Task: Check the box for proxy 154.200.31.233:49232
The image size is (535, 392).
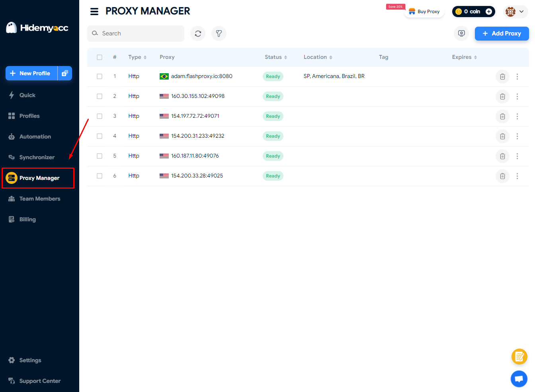Action: pos(100,136)
